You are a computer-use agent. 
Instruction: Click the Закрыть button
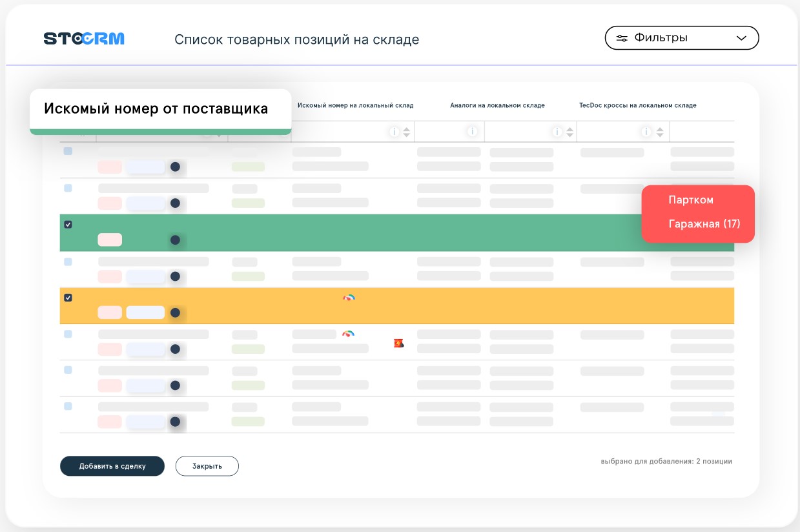point(207,466)
